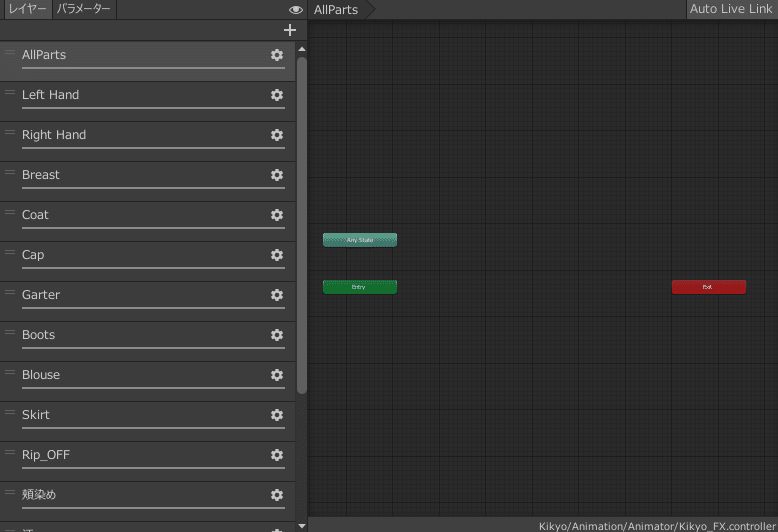Open settings gear for Rip_OFF layer
Image resolution: width=778 pixels, height=532 pixels.
pos(277,455)
